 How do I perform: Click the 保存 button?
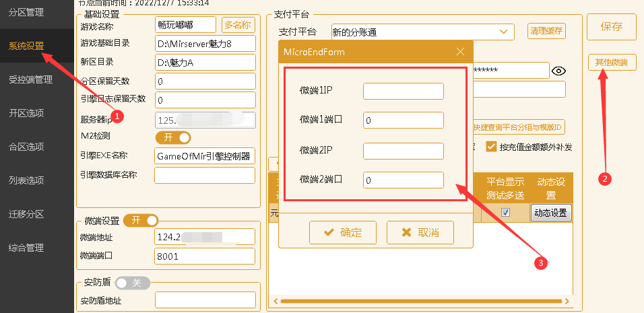coord(611,27)
